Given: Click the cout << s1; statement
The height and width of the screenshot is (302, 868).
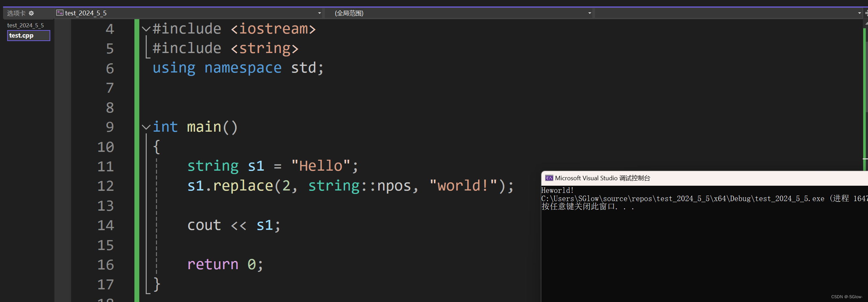Looking at the screenshot, I should pyautogui.click(x=234, y=225).
